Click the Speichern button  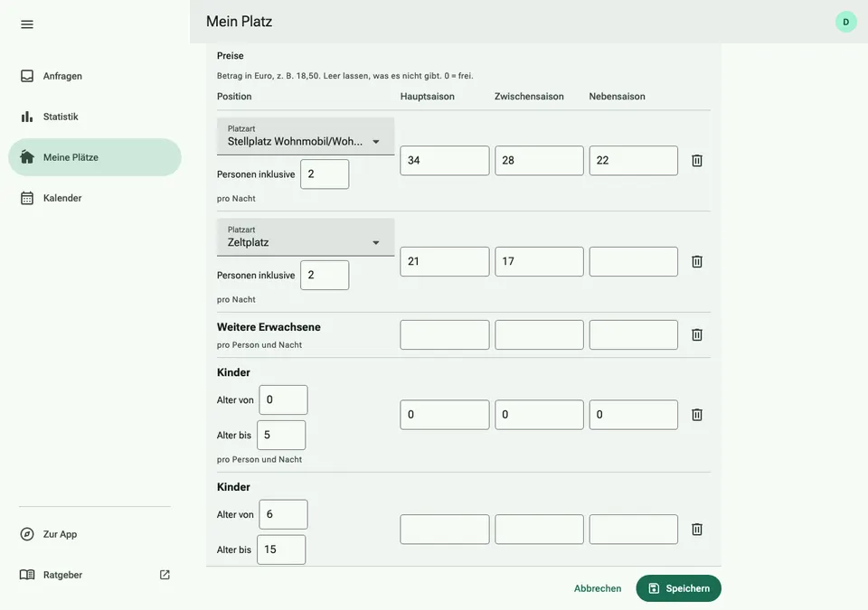[678, 588]
